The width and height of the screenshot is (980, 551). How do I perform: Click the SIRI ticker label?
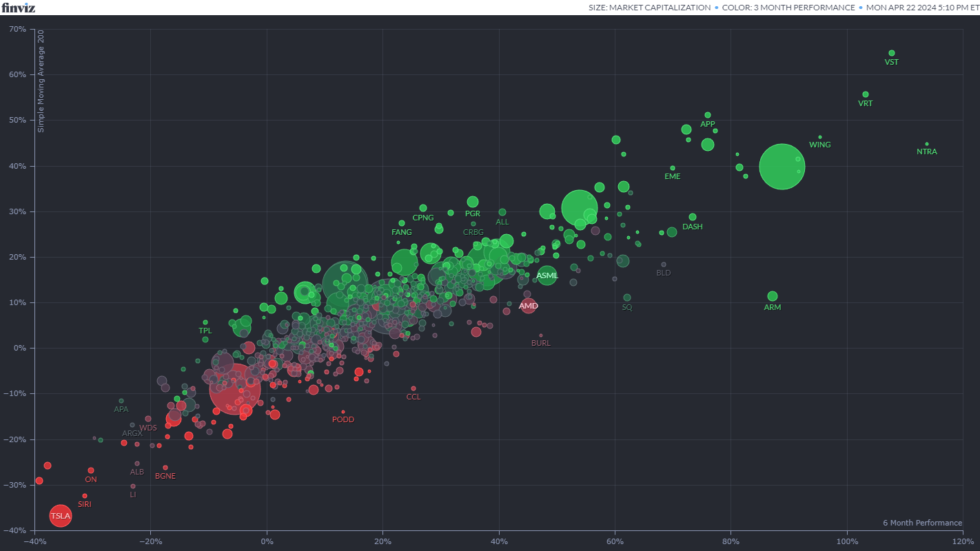pos(85,504)
